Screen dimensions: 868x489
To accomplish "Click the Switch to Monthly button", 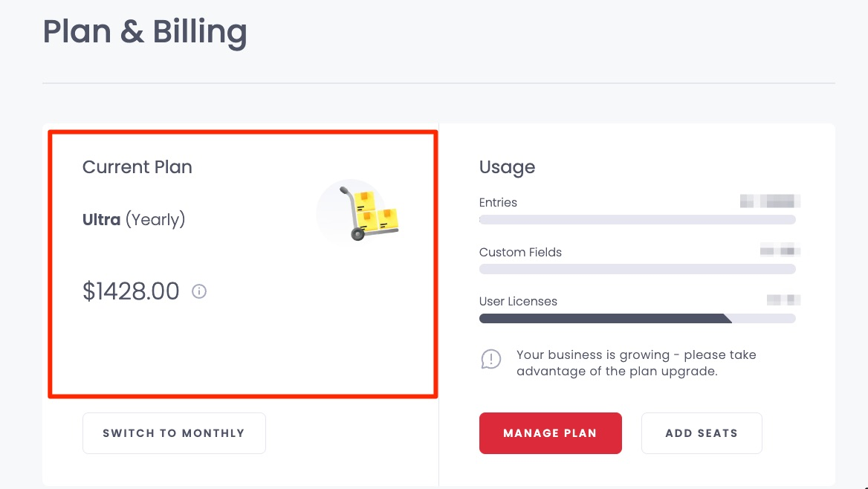I will 174,433.
